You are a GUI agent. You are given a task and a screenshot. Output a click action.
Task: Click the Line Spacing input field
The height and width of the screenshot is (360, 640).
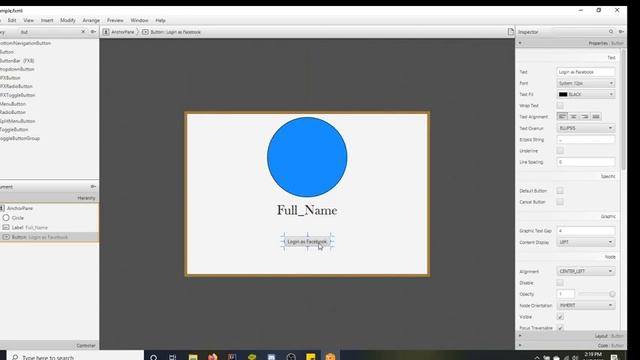click(586, 162)
